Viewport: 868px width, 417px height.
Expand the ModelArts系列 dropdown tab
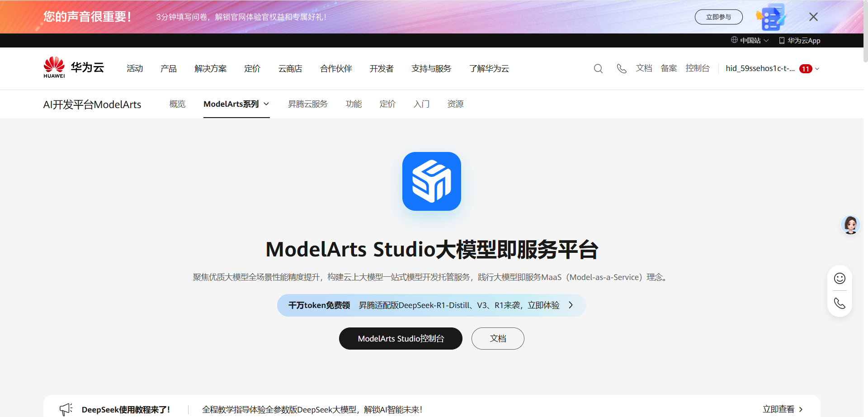(236, 104)
